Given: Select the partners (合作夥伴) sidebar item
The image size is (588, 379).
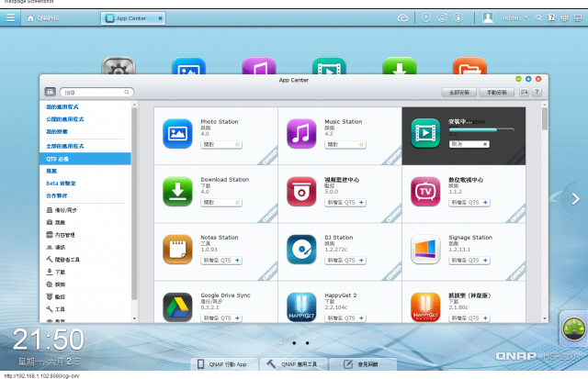Looking at the screenshot, I should [57, 195].
